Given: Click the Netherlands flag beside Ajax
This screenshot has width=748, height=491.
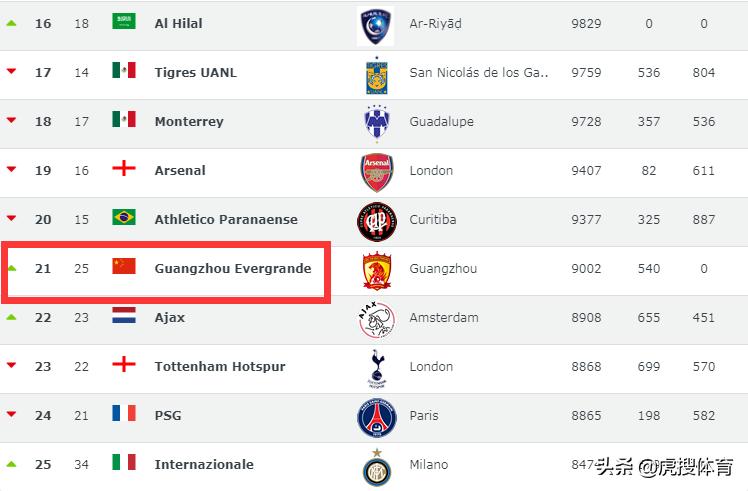Looking at the screenshot, I should click(x=124, y=316).
